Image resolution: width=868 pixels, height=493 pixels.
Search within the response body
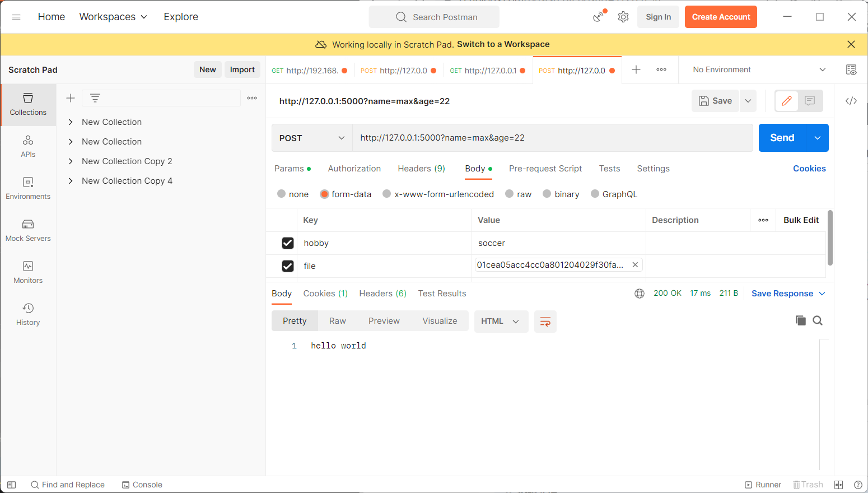click(818, 320)
